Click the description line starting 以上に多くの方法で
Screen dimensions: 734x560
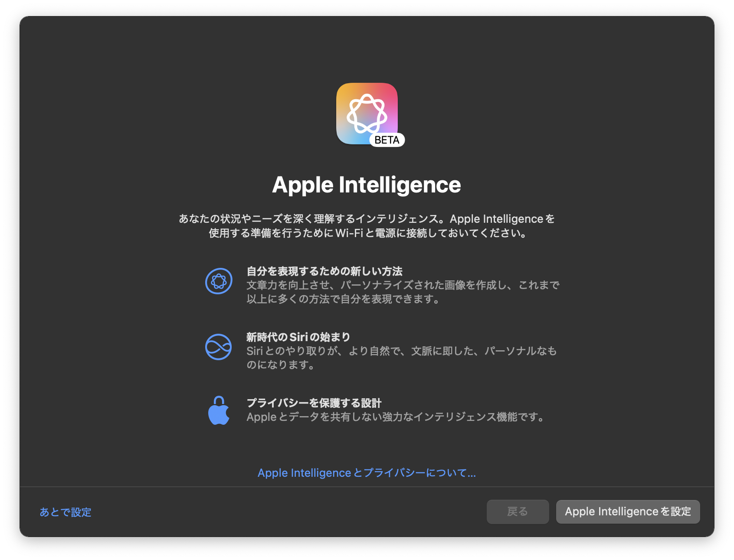point(343,299)
